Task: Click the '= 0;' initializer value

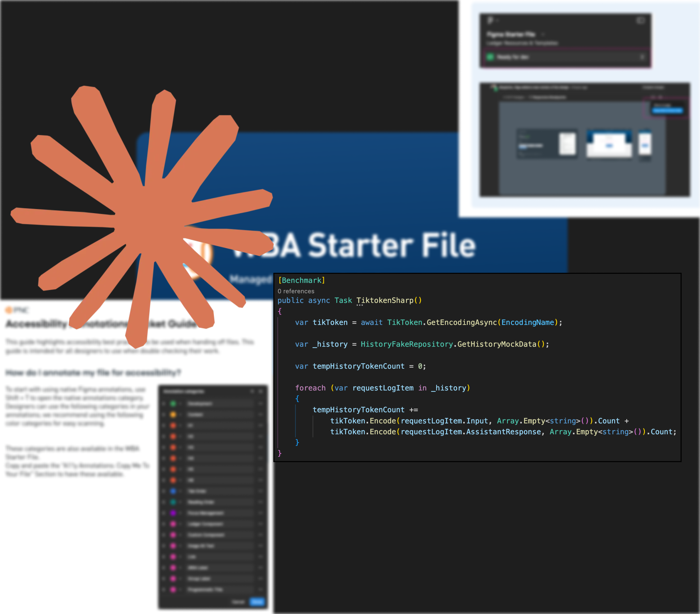Action: point(418,366)
